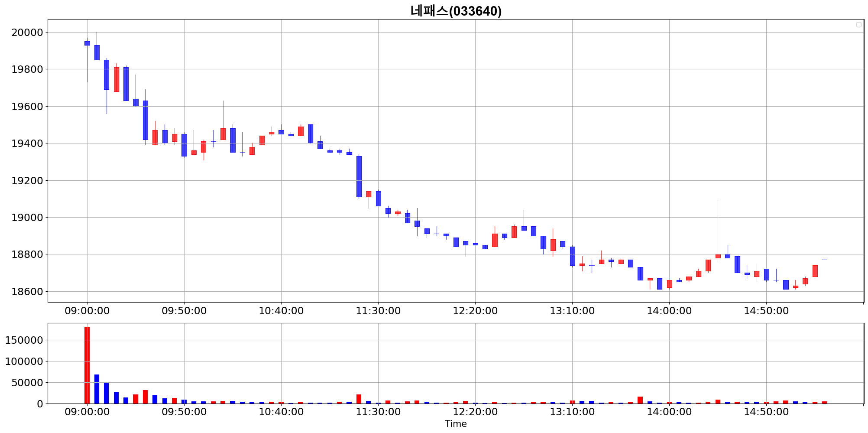Click the 11:30:00 label under the volume chart
The image size is (868, 433).
tap(378, 412)
